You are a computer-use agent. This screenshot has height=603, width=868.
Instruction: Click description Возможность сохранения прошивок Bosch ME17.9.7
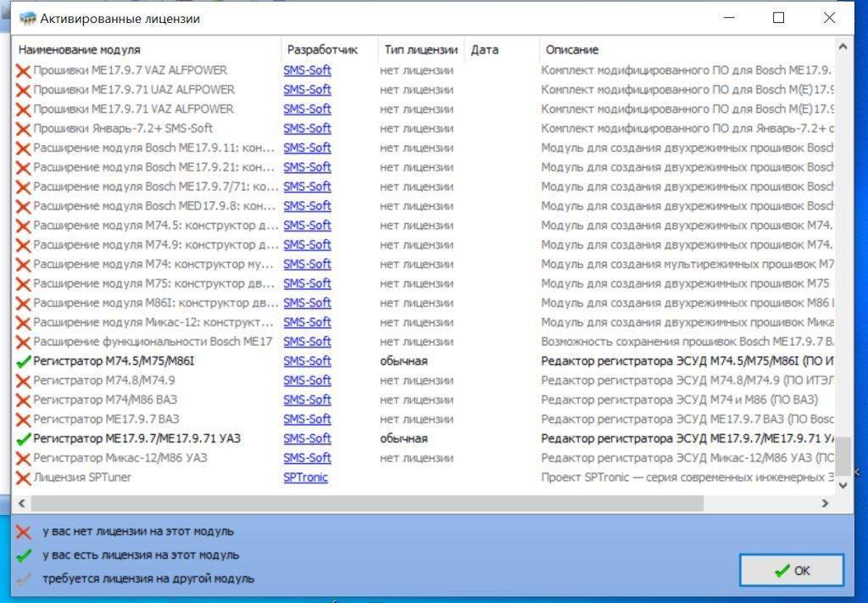point(687,342)
